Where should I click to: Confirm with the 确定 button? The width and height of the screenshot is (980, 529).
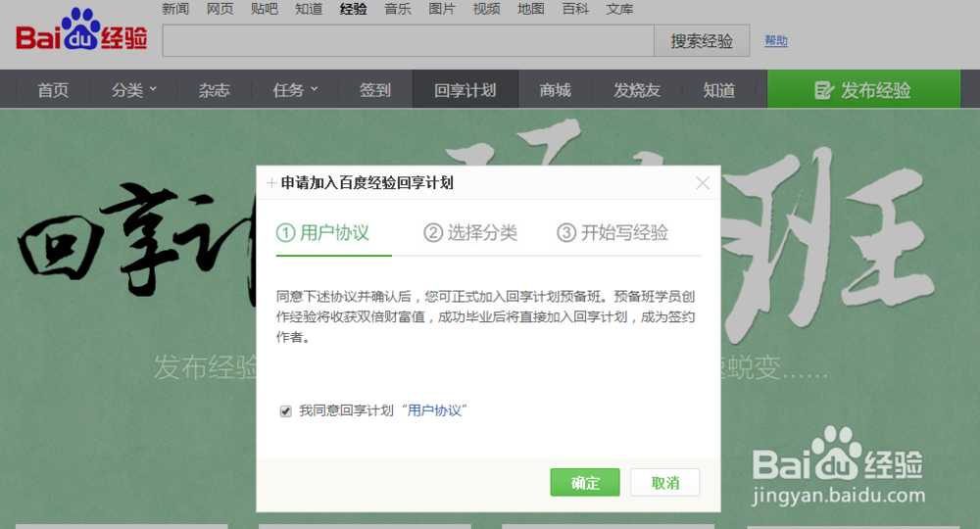tap(585, 482)
